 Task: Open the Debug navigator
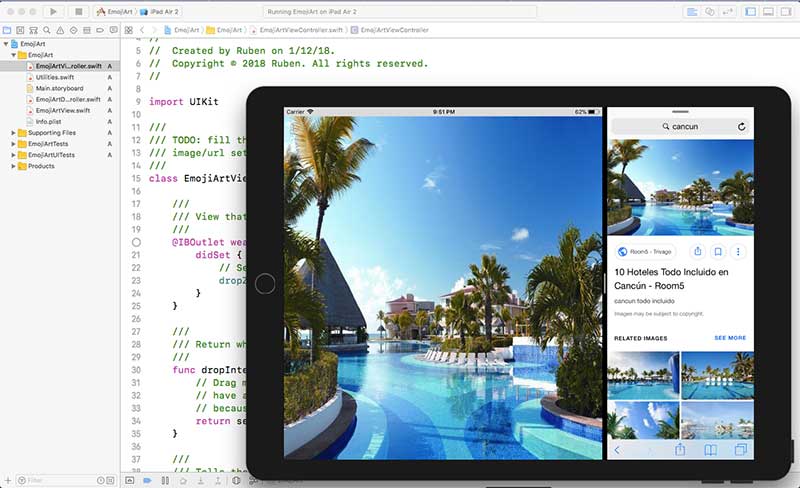point(87,30)
